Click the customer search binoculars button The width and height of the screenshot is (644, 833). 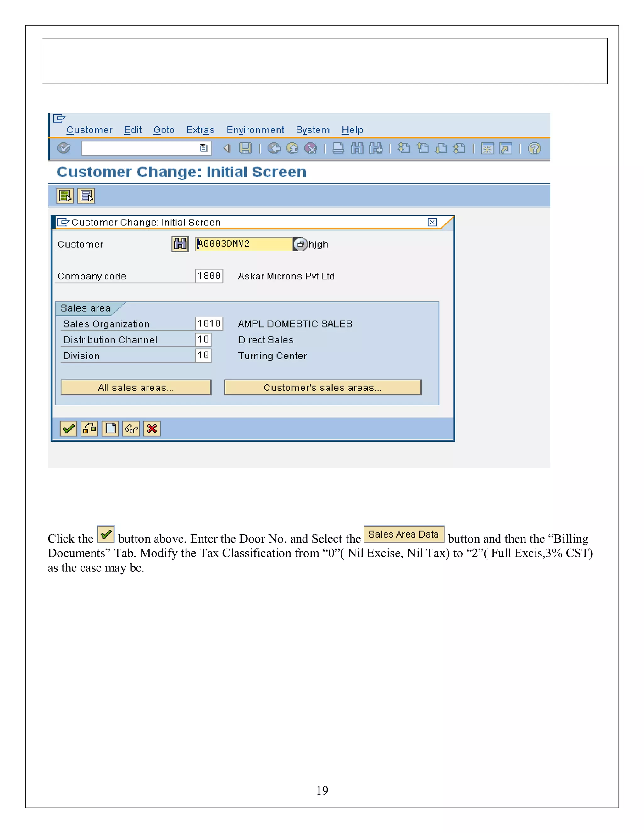click(180, 244)
